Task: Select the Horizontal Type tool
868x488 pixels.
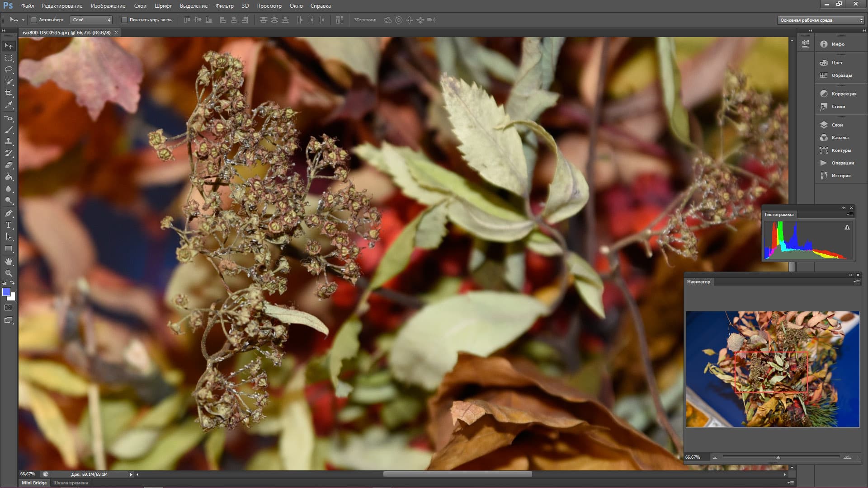Action: point(9,225)
